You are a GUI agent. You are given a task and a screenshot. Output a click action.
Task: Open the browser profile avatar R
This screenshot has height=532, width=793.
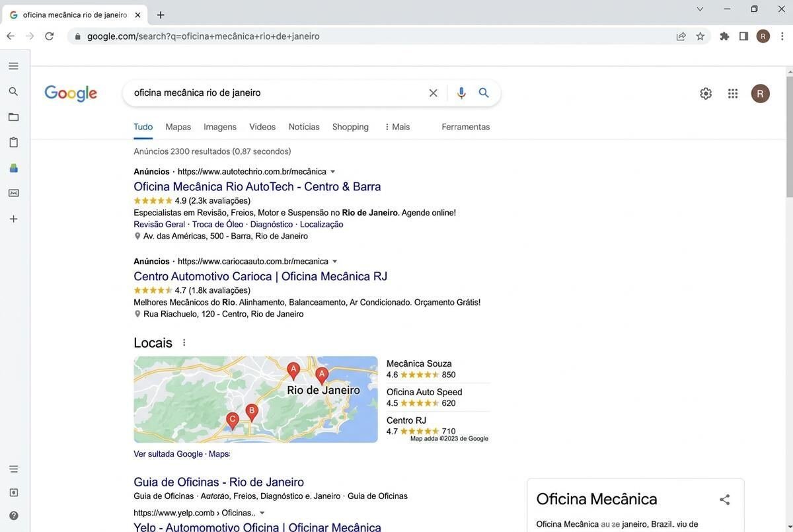763,36
